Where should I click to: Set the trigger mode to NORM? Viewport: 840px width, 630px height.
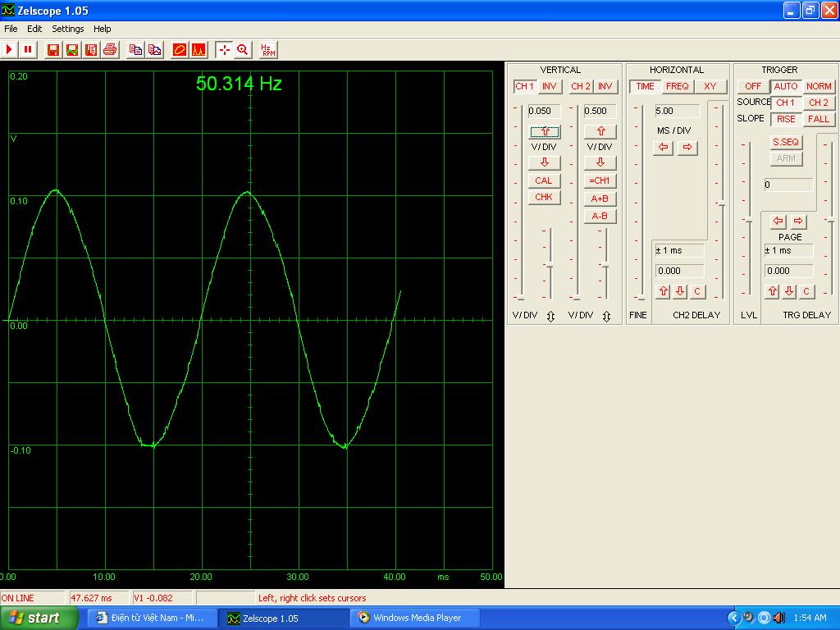tap(819, 86)
